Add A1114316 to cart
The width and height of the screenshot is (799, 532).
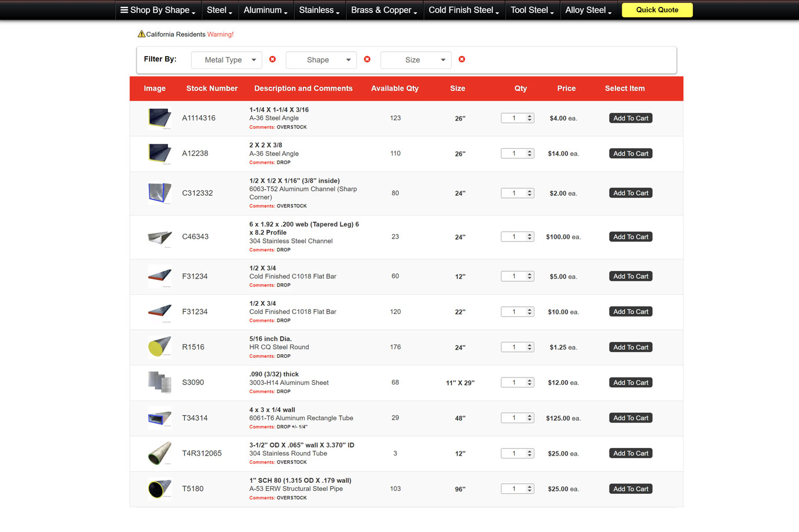631,118
